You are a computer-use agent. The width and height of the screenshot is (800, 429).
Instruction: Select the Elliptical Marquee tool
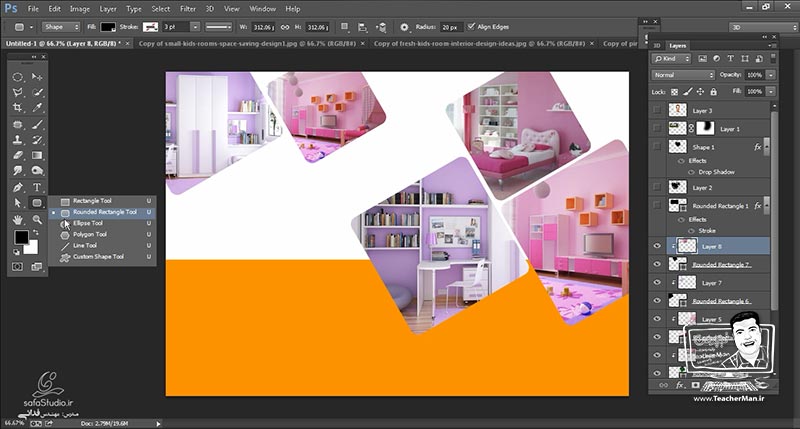click(x=18, y=77)
